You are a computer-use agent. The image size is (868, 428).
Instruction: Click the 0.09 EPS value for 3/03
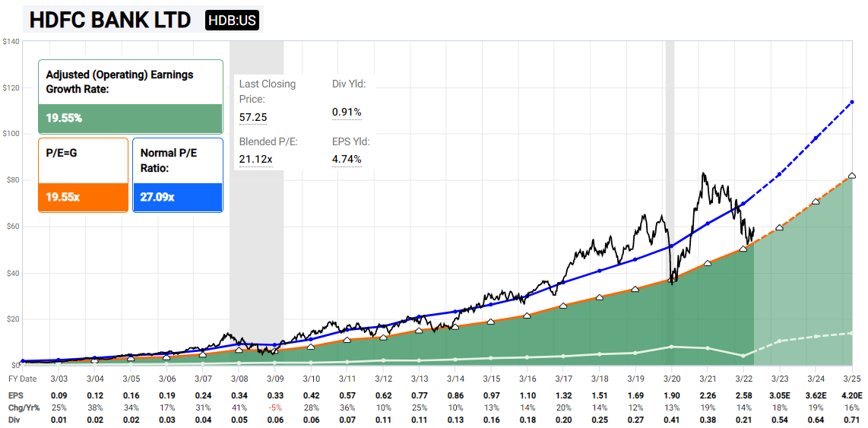point(59,397)
